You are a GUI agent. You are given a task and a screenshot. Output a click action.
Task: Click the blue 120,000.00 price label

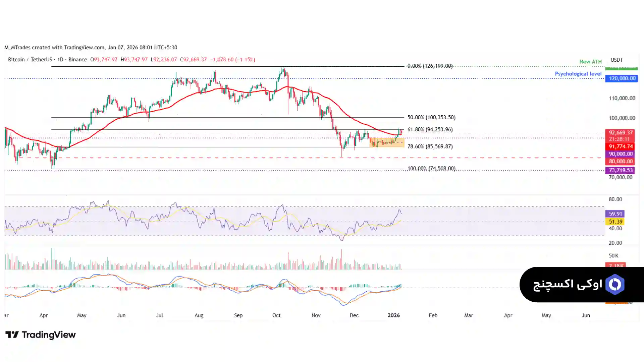pos(621,78)
